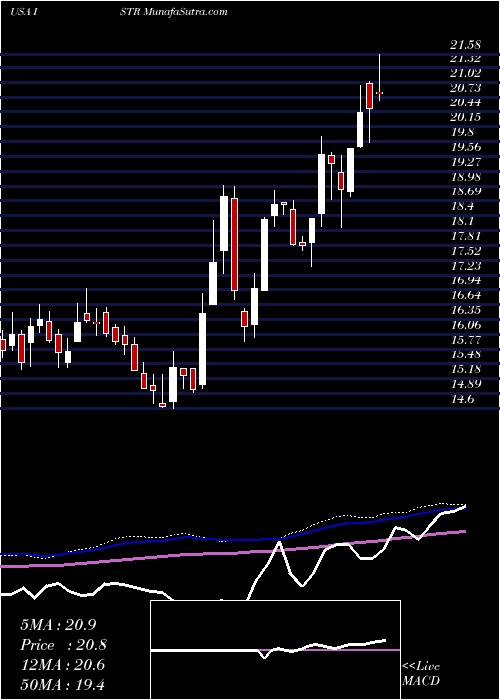Click the 16.35 price label
Screen dimensions: 500x700
pos(466,310)
